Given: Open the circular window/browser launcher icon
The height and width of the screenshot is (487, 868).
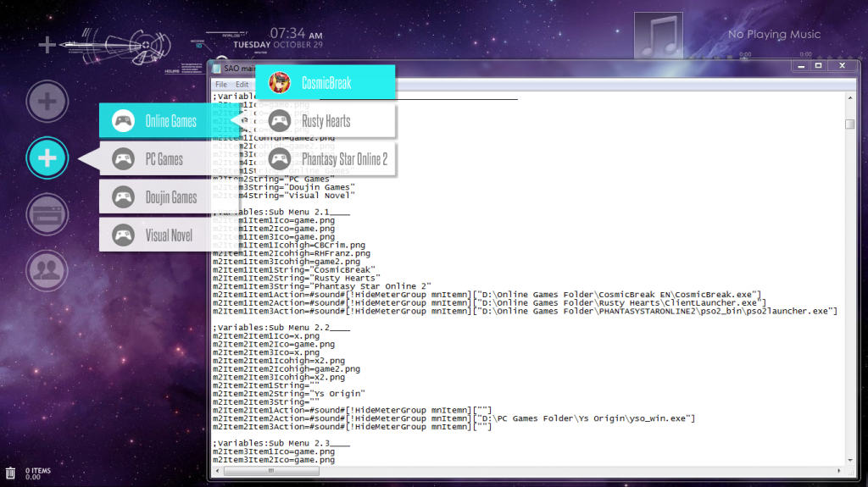Looking at the screenshot, I should [x=47, y=214].
